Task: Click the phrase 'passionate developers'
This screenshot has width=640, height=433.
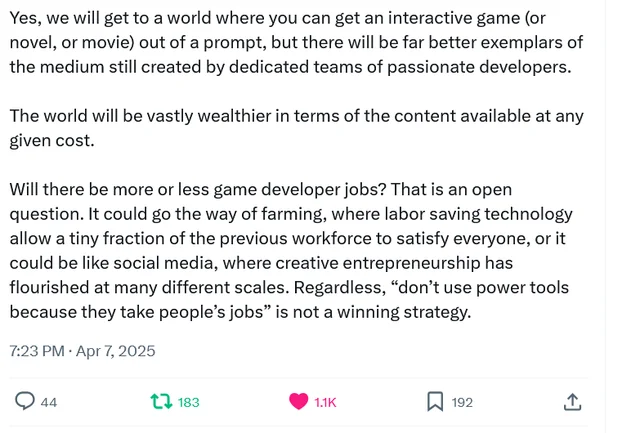Action: point(479,67)
